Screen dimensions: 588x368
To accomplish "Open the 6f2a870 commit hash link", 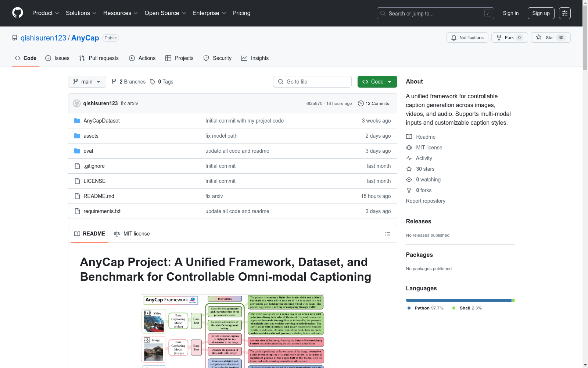I will tap(314, 103).
